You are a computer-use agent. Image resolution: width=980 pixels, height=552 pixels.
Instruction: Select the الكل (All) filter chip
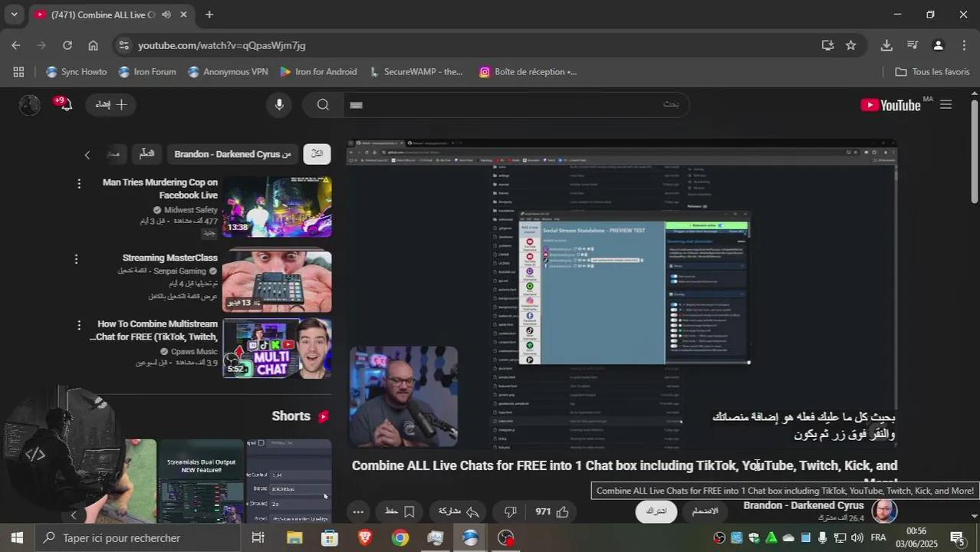point(317,154)
